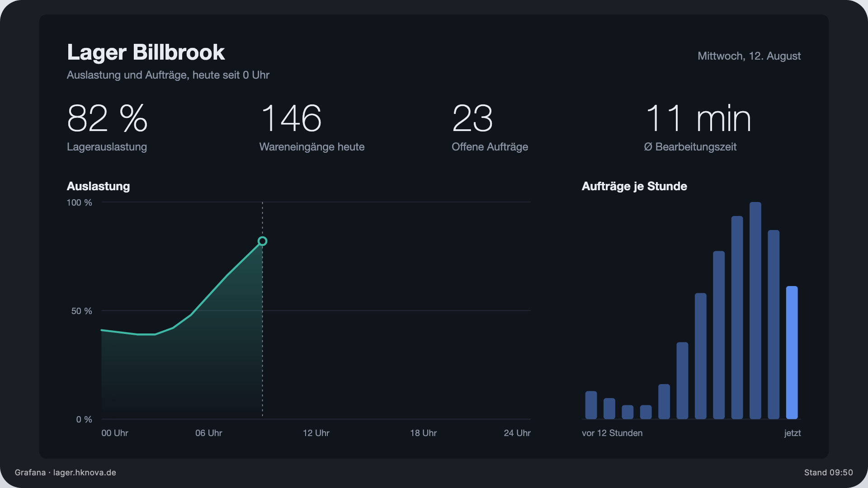
Task: Click the '50 %' y-axis label
Action: 81,311
